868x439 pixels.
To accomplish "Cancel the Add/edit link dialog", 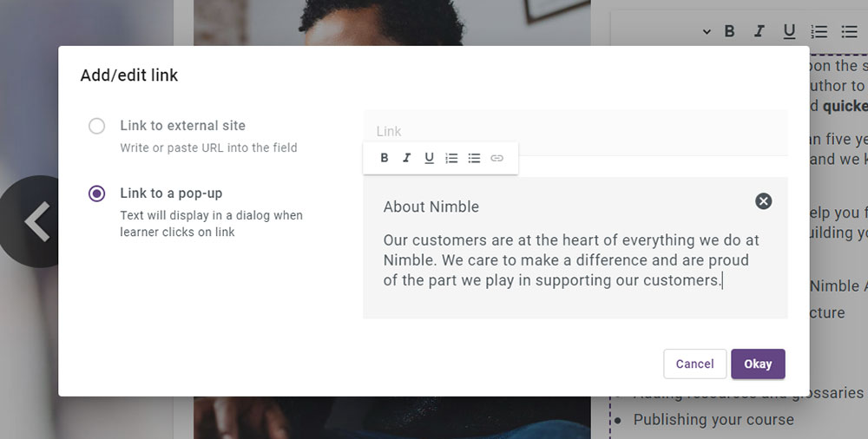I will (x=694, y=364).
